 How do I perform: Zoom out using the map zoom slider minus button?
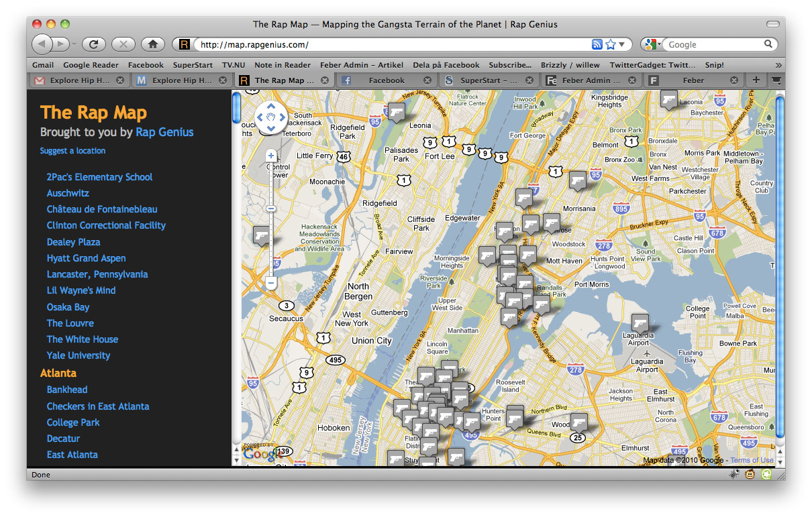point(270,283)
